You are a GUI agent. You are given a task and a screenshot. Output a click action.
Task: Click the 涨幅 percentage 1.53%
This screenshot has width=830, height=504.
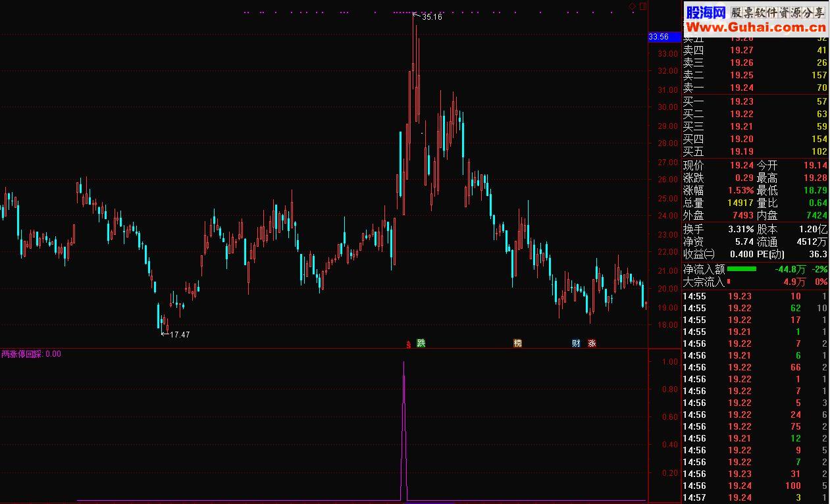click(742, 190)
